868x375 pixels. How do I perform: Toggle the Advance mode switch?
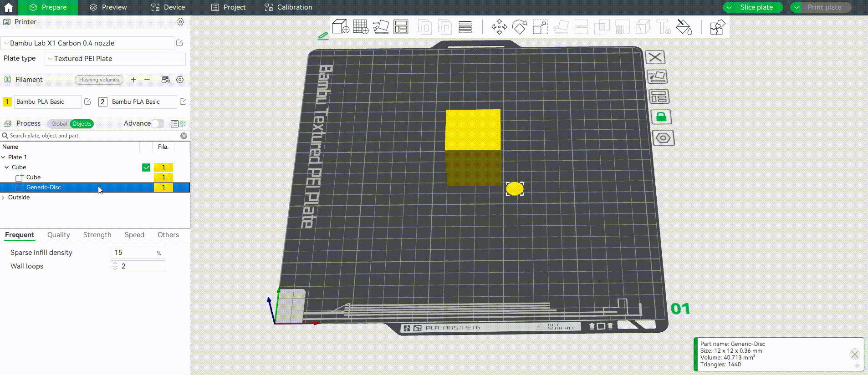pyautogui.click(x=158, y=123)
